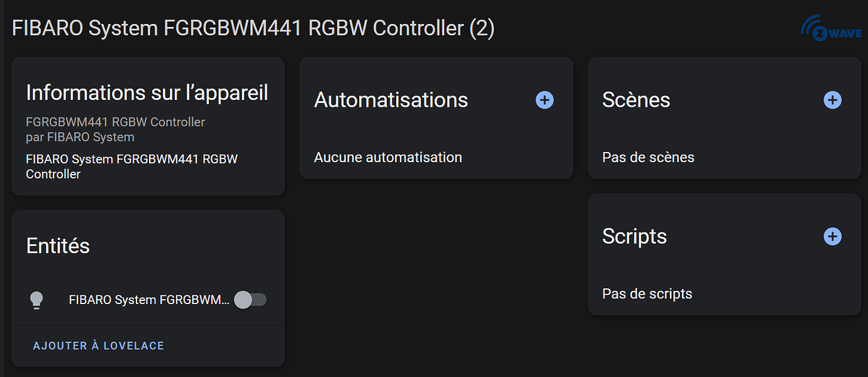This screenshot has height=377, width=868.
Task: Click the page title FIBARO RGBW Controller (2)
Action: click(253, 28)
